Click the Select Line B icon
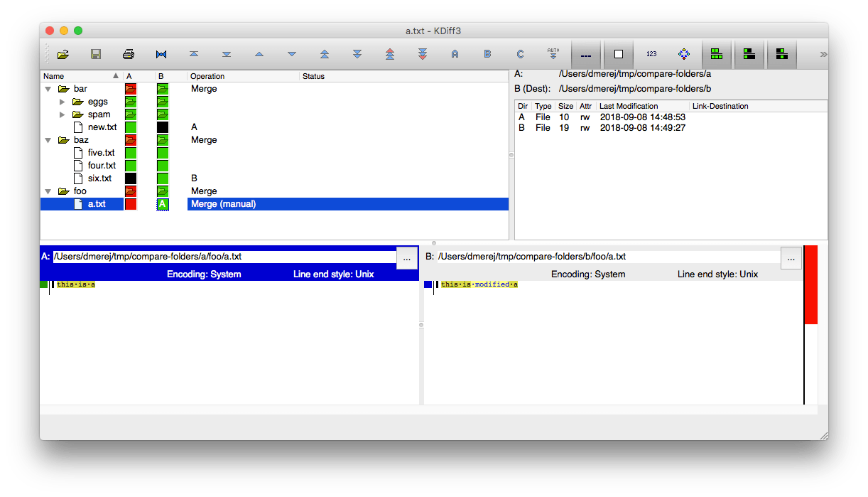Viewport: 868px width, 497px height. click(x=487, y=54)
